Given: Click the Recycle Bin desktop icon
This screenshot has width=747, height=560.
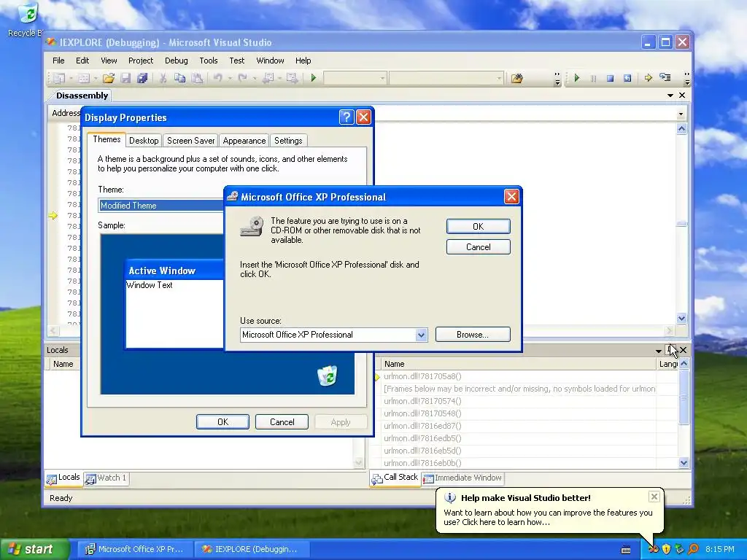Looking at the screenshot, I should point(28,19).
